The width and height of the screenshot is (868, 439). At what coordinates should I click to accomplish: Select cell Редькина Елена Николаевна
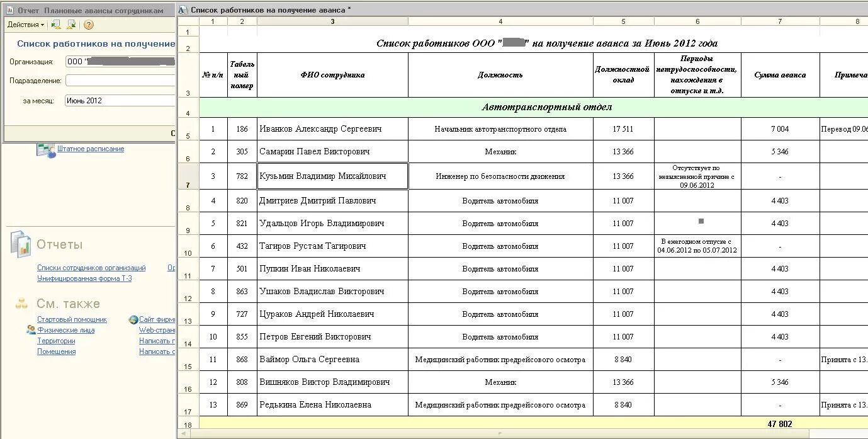click(x=332, y=405)
